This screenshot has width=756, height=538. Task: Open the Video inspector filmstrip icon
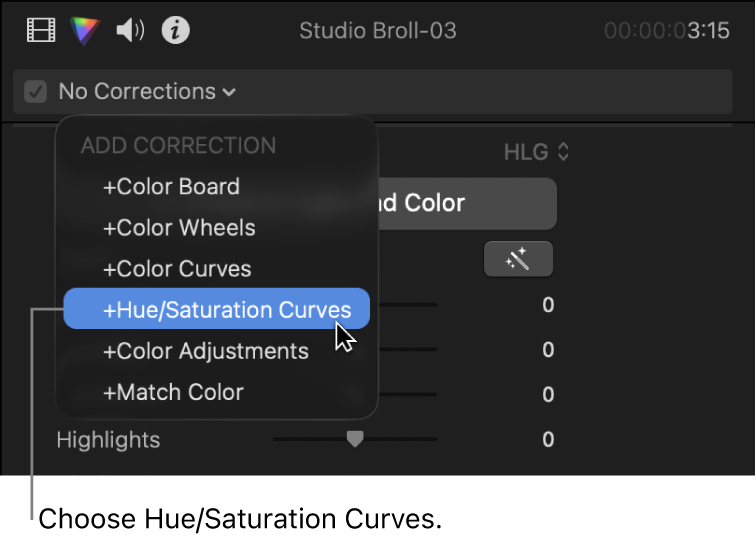coord(41,30)
